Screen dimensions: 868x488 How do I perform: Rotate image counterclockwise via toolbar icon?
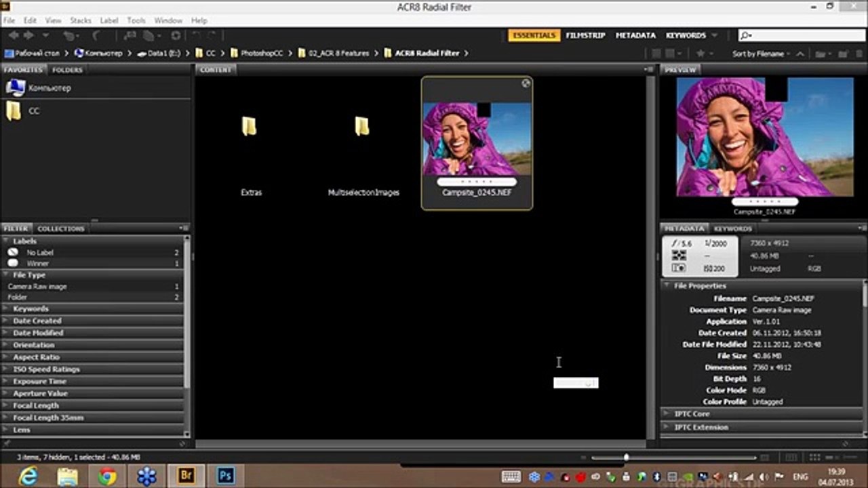point(197,35)
